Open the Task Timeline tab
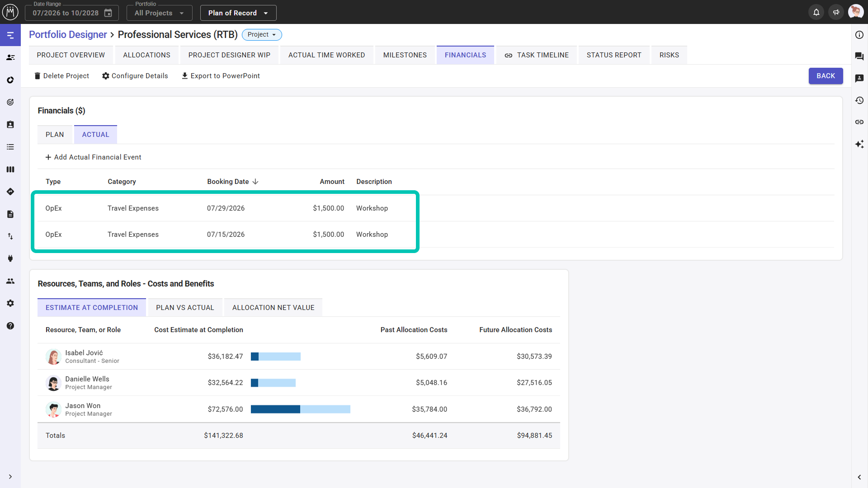Viewport: 868px width, 488px height. pos(537,55)
